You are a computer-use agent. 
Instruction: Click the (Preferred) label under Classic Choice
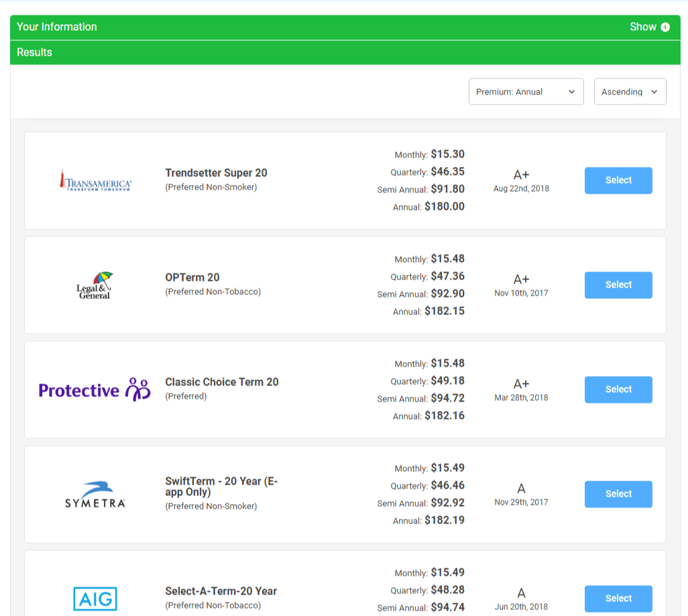[x=186, y=396]
